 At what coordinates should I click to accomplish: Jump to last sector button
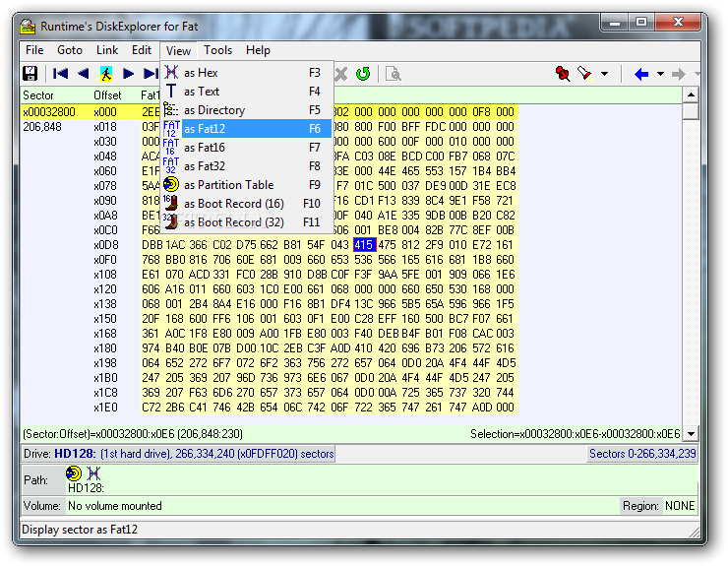tap(151, 74)
